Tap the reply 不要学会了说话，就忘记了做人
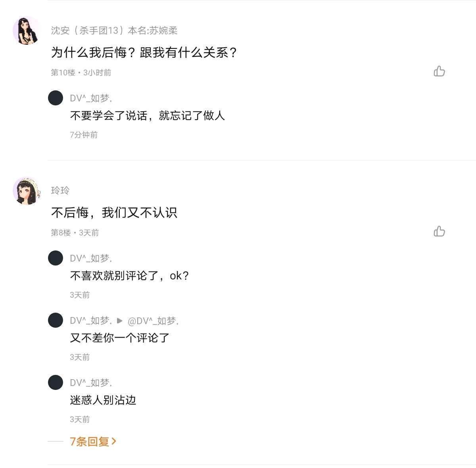Image resolution: width=476 pixels, height=468 pixels. click(x=147, y=116)
